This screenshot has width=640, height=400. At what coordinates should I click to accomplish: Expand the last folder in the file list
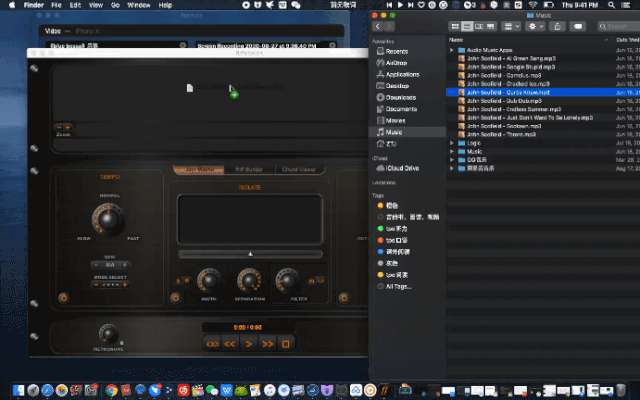[452, 168]
